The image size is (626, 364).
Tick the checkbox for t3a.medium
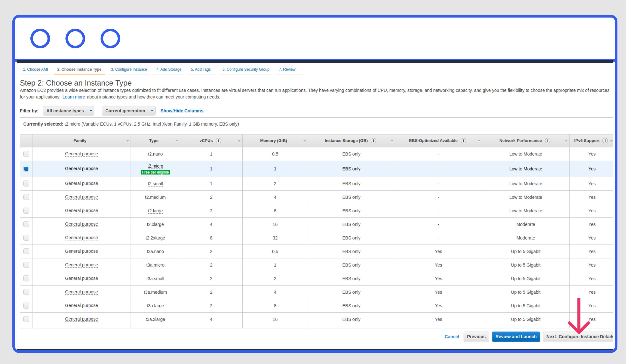[26, 292]
